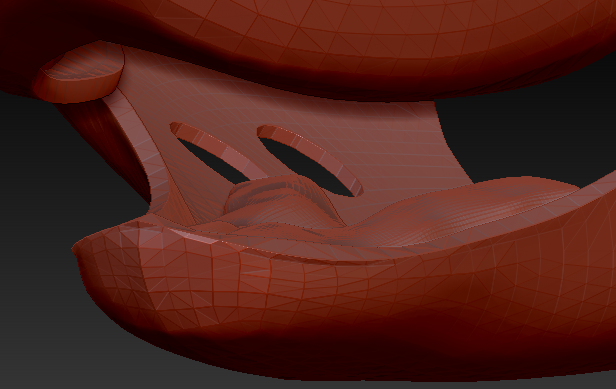Click the right oval slot in the model
This screenshot has height=389, width=616.
coord(310,160)
